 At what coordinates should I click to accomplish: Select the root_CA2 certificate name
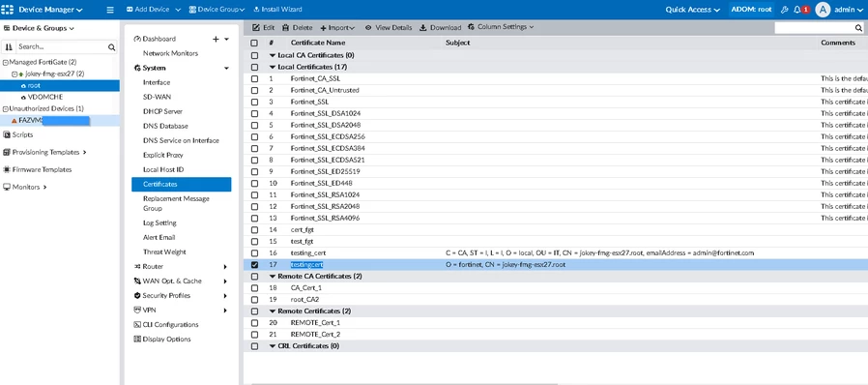click(304, 300)
